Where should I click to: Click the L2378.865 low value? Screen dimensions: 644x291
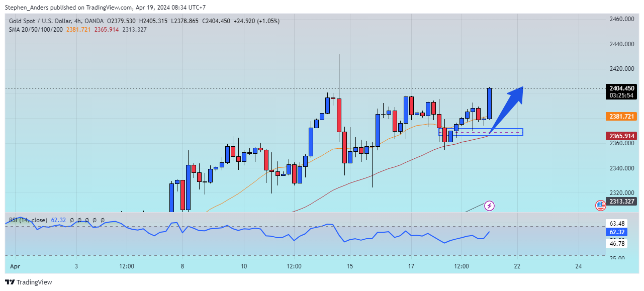click(x=185, y=21)
